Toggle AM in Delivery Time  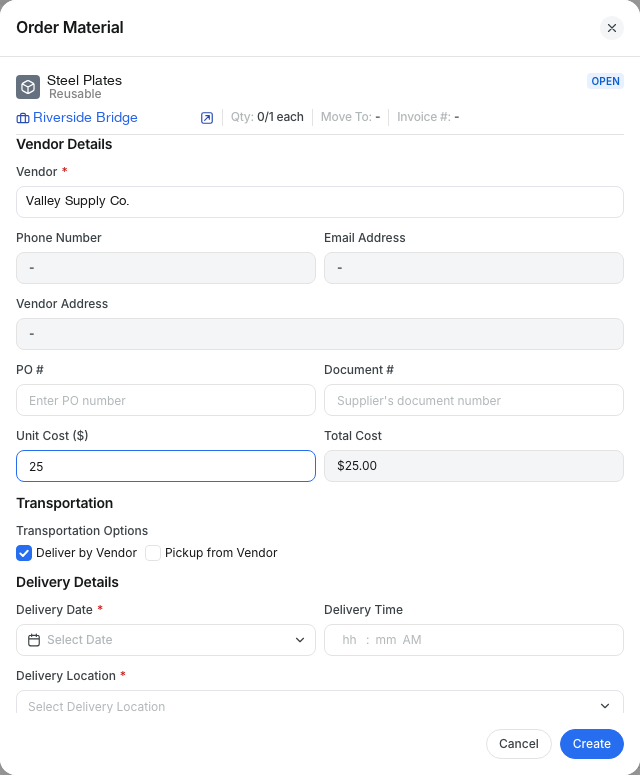[412, 640]
